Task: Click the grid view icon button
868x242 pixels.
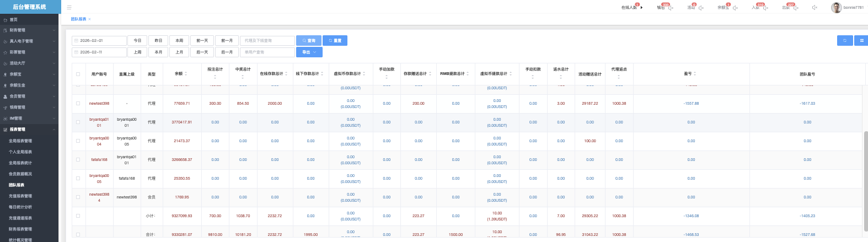Action: pyautogui.click(x=861, y=41)
